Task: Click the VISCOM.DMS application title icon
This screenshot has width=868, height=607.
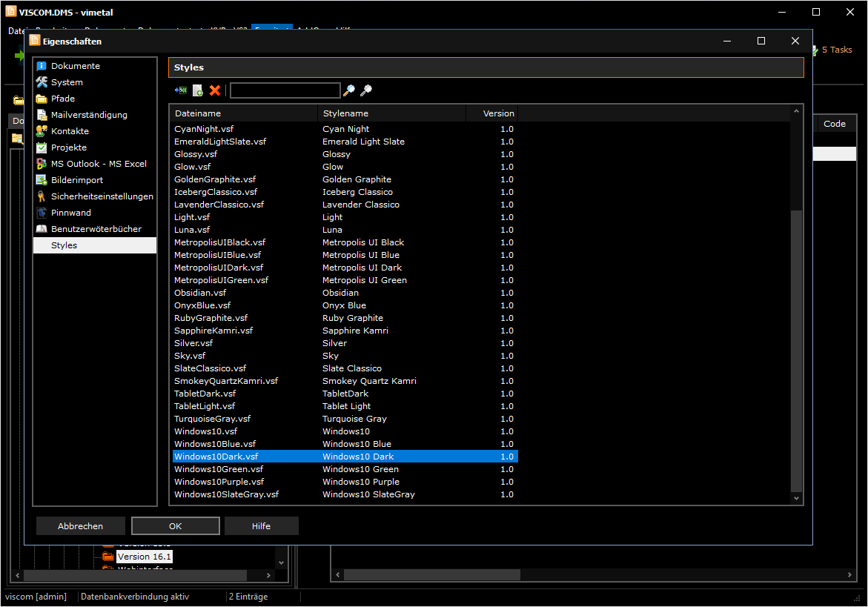Action: coord(11,12)
